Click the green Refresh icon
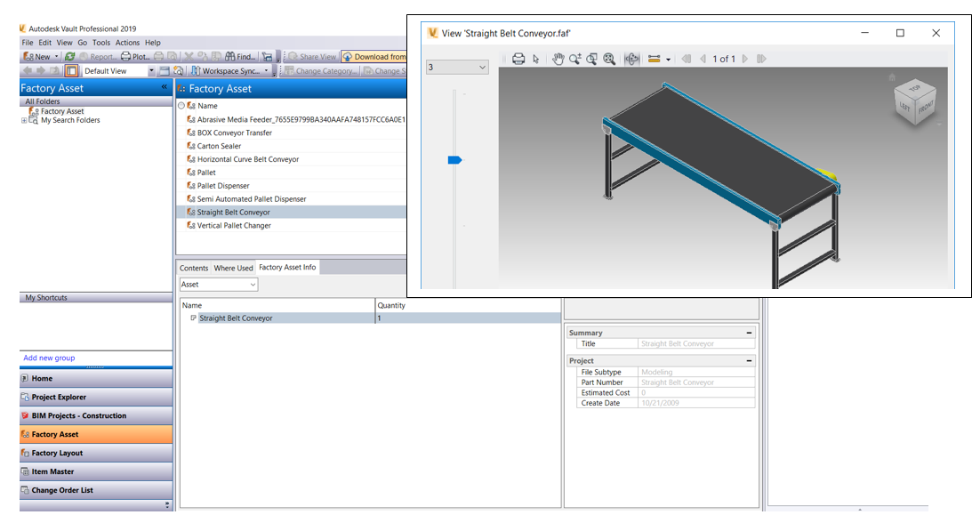Image resolution: width=980 pixels, height=523 pixels. point(70,56)
